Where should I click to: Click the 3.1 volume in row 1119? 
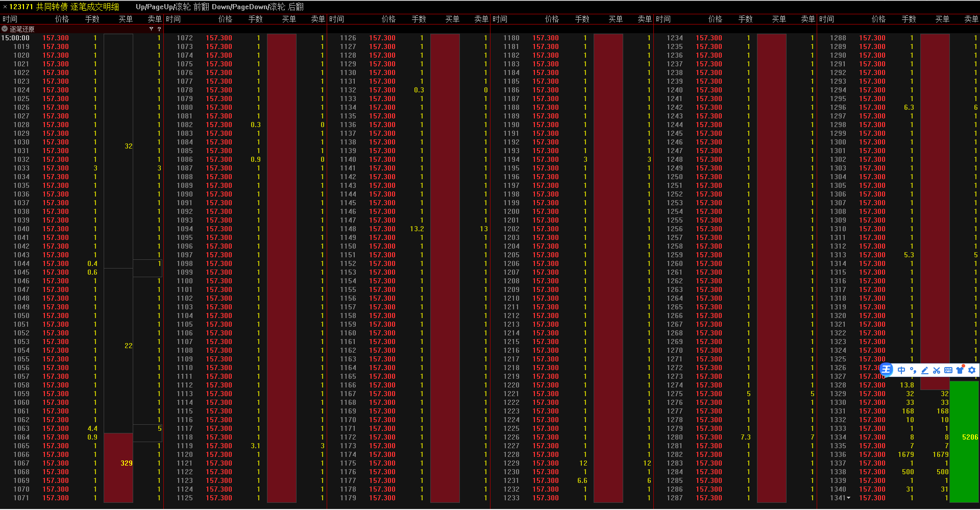pyautogui.click(x=256, y=446)
